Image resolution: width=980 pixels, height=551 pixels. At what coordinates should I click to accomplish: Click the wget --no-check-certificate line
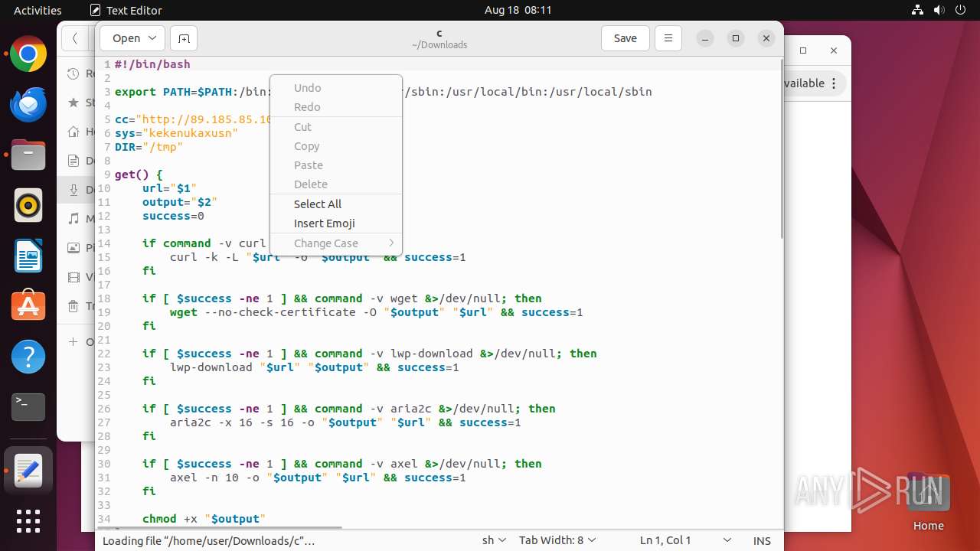(377, 312)
